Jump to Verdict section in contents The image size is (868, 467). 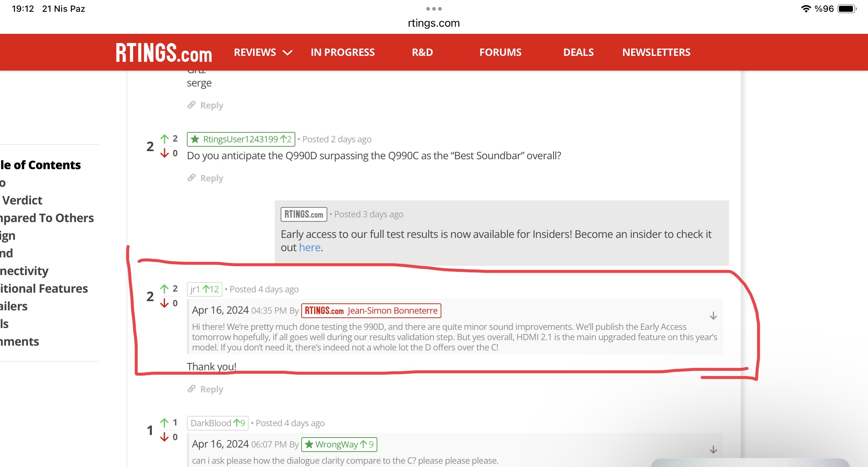point(22,200)
